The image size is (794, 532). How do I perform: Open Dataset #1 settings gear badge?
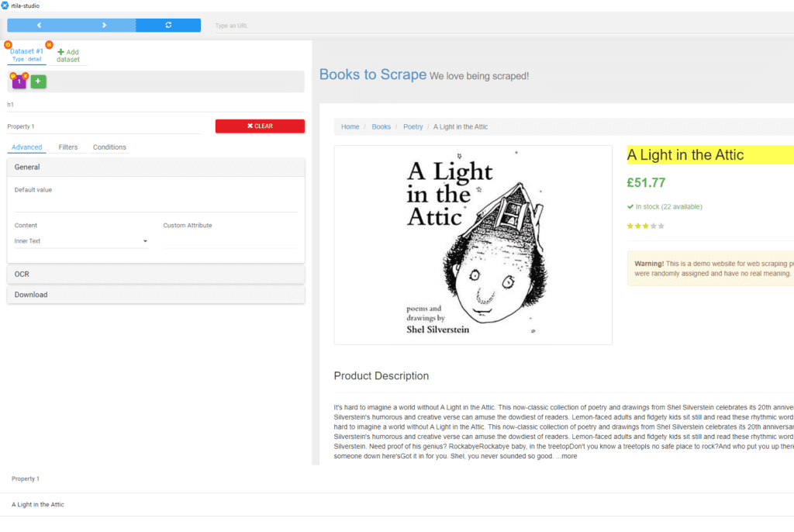point(8,44)
